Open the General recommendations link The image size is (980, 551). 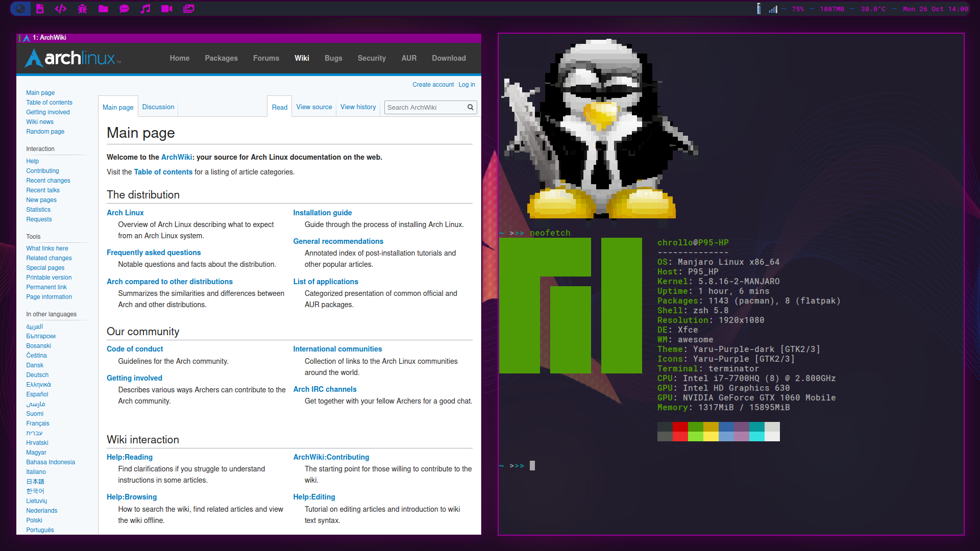click(338, 241)
